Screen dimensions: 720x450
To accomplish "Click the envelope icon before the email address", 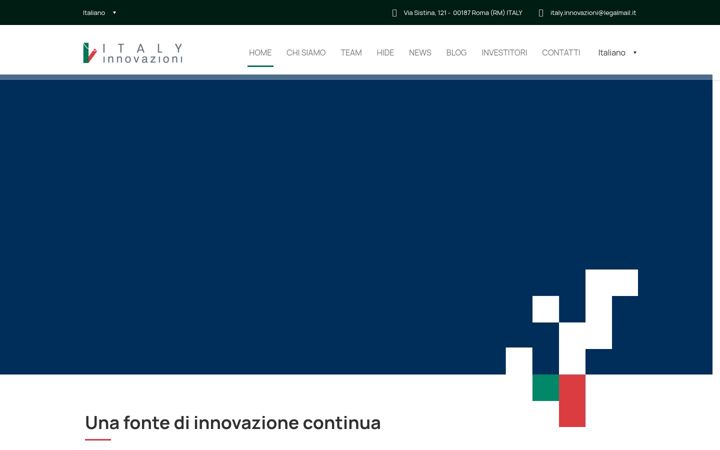I will (541, 13).
